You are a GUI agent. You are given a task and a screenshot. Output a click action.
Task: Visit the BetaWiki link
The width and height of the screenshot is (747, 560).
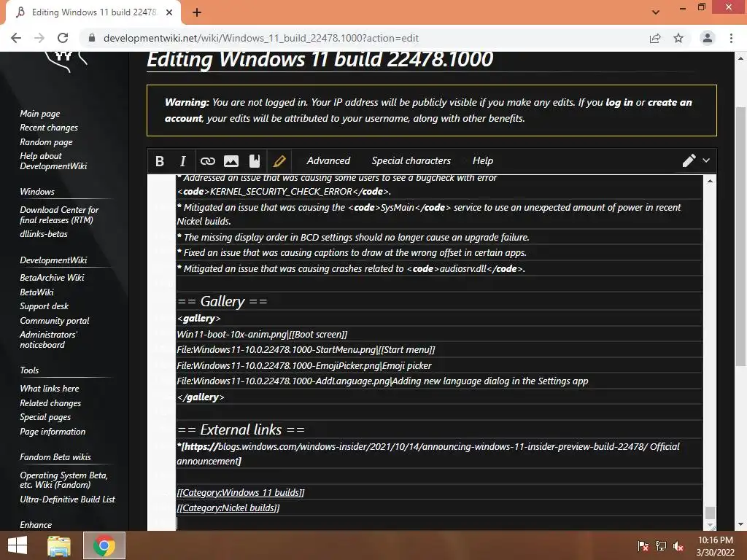click(36, 292)
